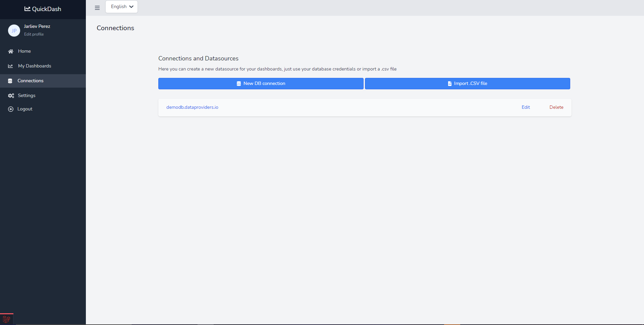Image resolution: width=644 pixels, height=325 pixels.
Task: Open the Edit profile link
Action: coord(34,34)
